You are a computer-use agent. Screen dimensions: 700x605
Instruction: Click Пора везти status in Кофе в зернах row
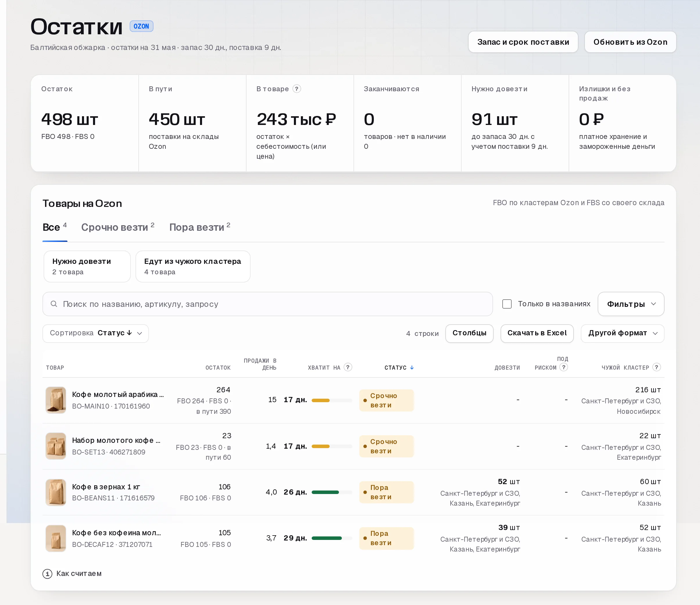click(x=387, y=492)
